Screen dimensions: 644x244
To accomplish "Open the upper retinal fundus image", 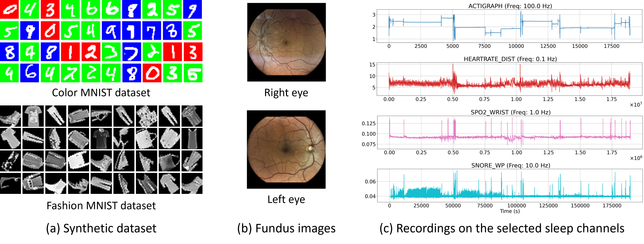I will pyautogui.click(x=286, y=42).
